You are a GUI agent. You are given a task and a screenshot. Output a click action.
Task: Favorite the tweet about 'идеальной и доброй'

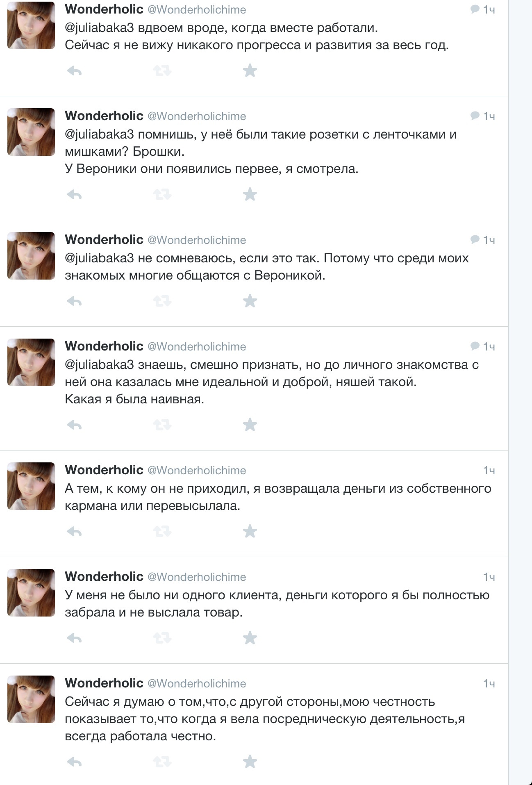(250, 425)
